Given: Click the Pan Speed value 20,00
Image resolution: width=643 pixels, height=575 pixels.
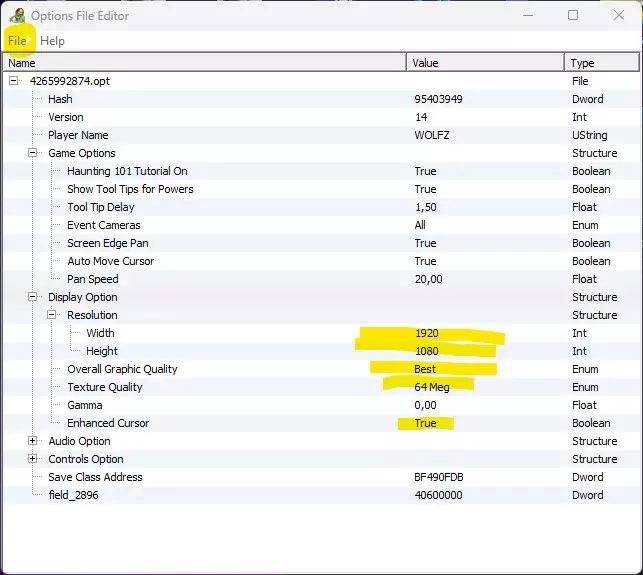Looking at the screenshot, I should pyautogui.click(x=429, y=279).
